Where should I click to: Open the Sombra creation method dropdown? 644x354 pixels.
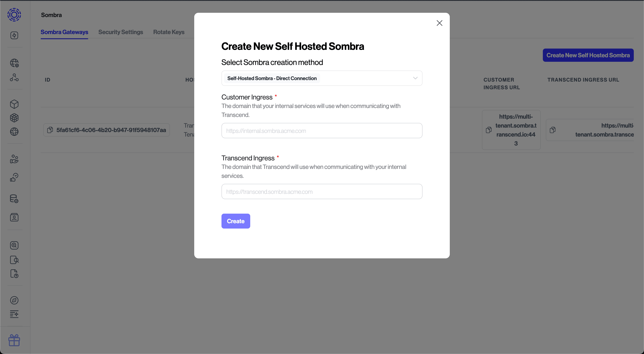(322, 78)
